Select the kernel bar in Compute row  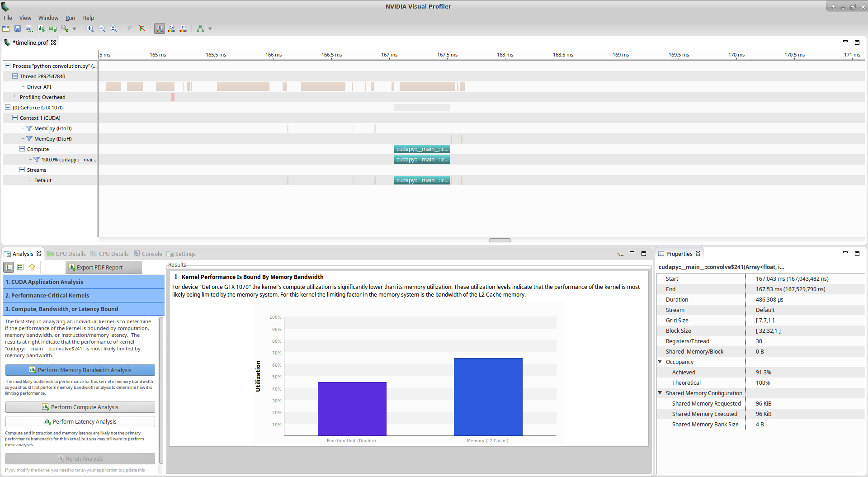(422, 149)
